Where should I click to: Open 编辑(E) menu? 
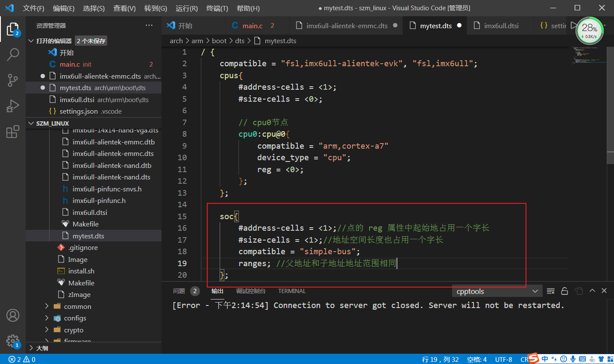pyautogui.click(x=64, y=8)
